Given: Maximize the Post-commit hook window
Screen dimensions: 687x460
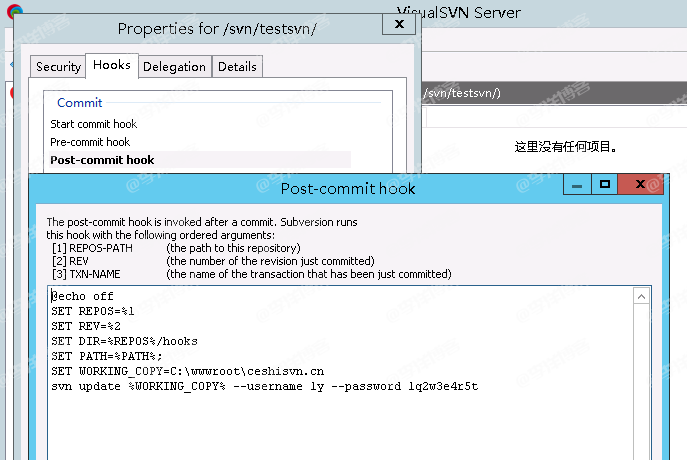Looking at the screenshot, I should click(604, 185).
